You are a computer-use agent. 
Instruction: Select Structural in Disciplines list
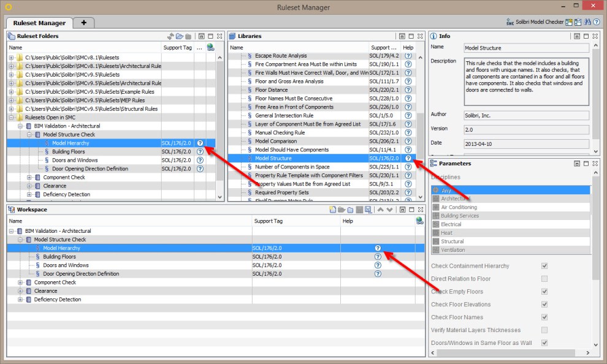pos(452,241)
